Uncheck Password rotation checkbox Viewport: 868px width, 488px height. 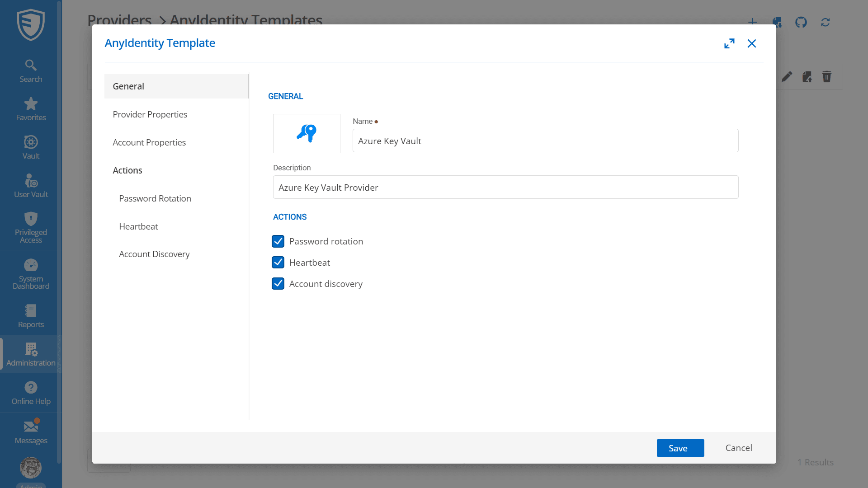[278, 241]
